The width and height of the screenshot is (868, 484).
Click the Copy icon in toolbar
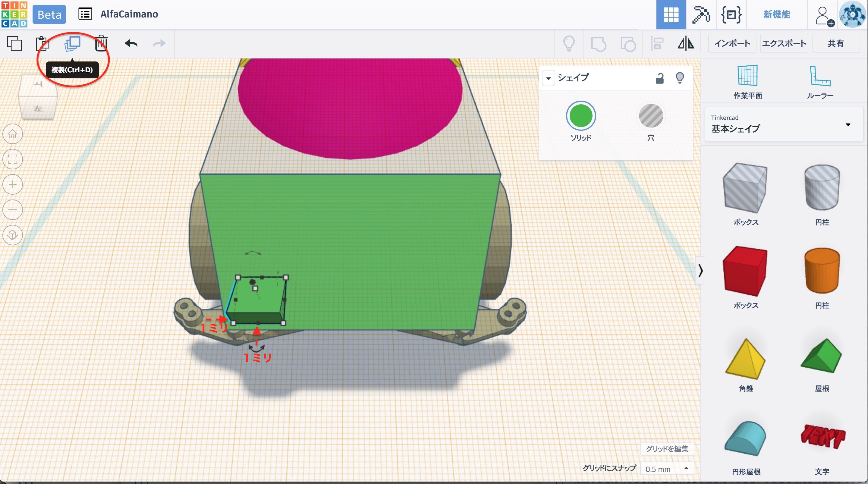pyautogui.click(x=14, y=43)
